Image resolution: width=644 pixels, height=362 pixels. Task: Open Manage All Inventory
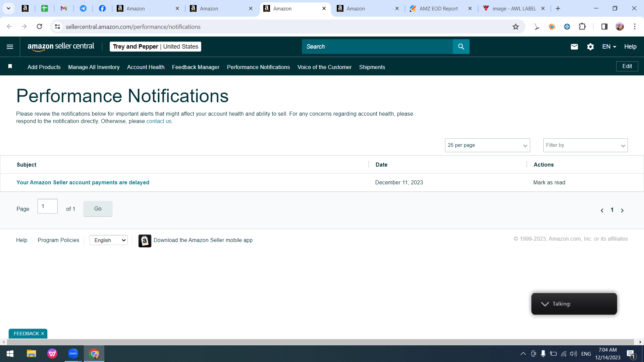tap(94, 67)
